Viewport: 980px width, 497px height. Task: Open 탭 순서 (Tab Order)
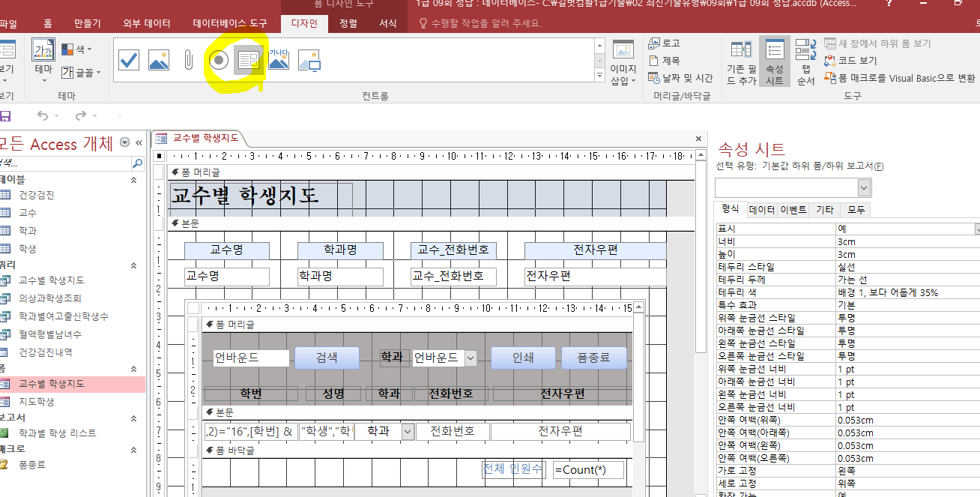pos(805,64)
